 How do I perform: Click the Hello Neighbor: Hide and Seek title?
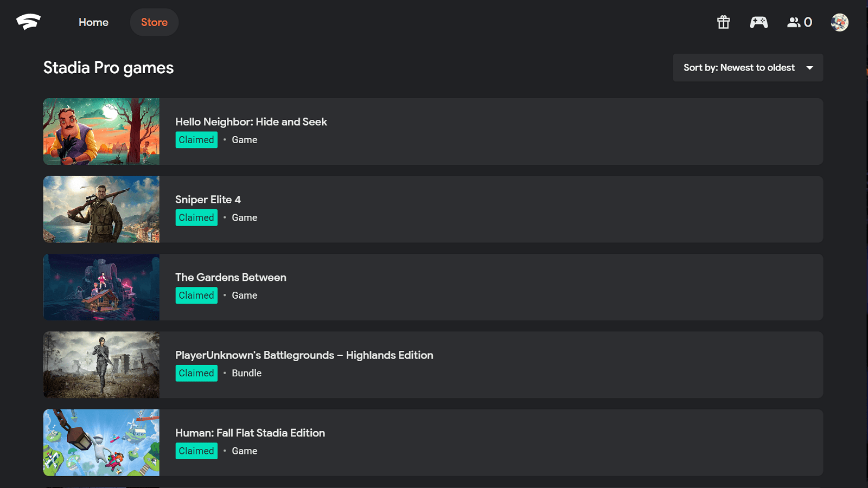coord(251,122)
